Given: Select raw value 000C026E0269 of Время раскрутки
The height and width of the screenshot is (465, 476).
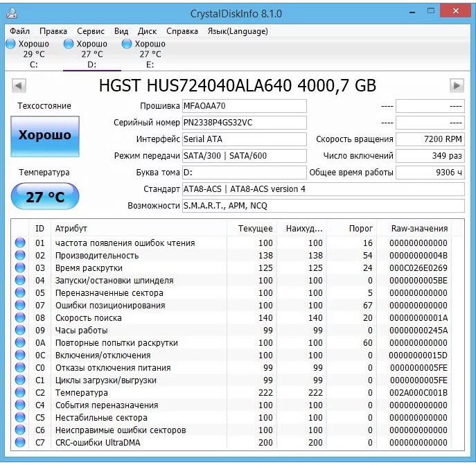Looking at the screenshot, I should pyautogui.click(x=418, y=268).
